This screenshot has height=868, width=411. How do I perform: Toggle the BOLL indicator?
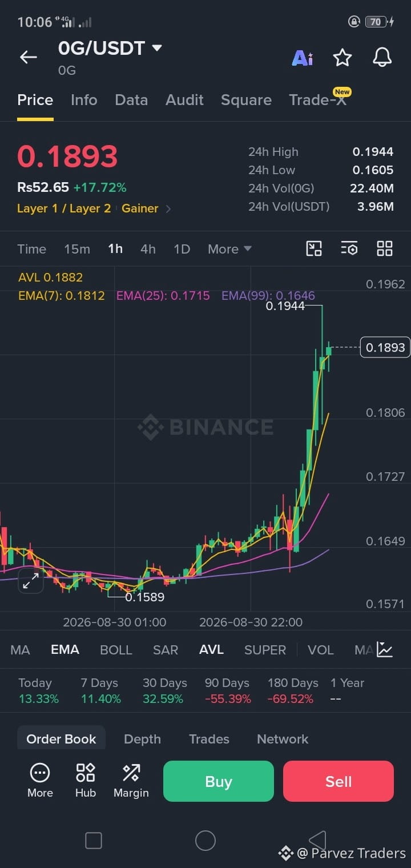[116, 650]
